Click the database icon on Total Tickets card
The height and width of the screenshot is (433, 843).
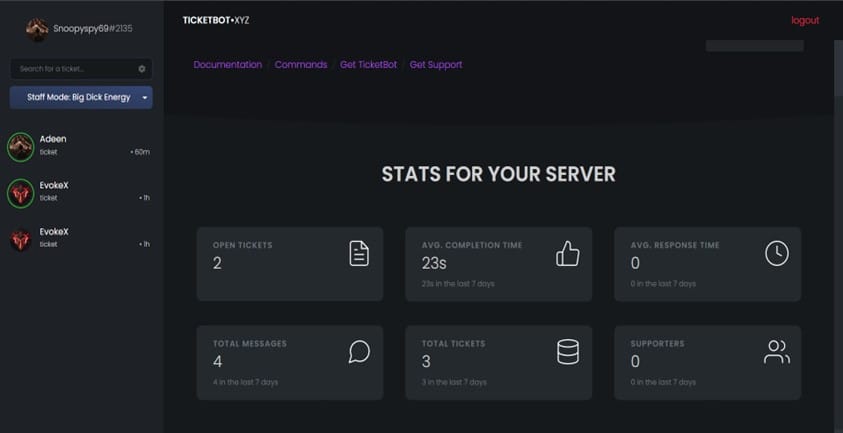[x=568, y=352]
